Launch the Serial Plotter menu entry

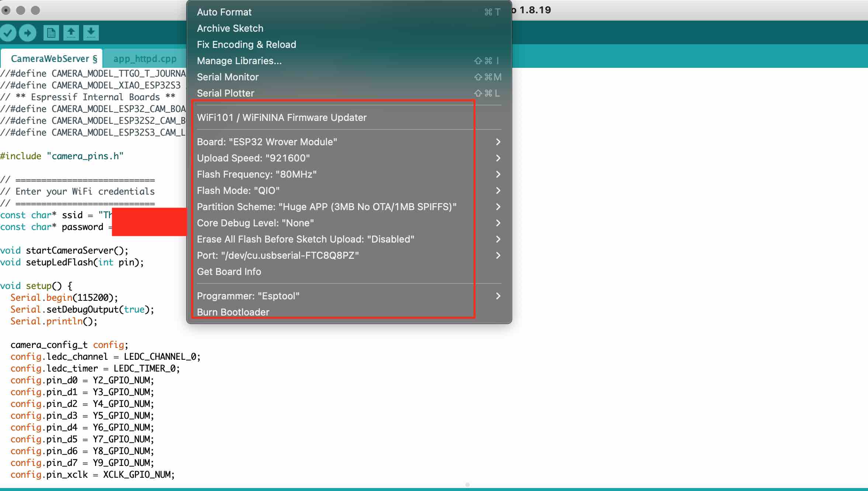(349, 93)
